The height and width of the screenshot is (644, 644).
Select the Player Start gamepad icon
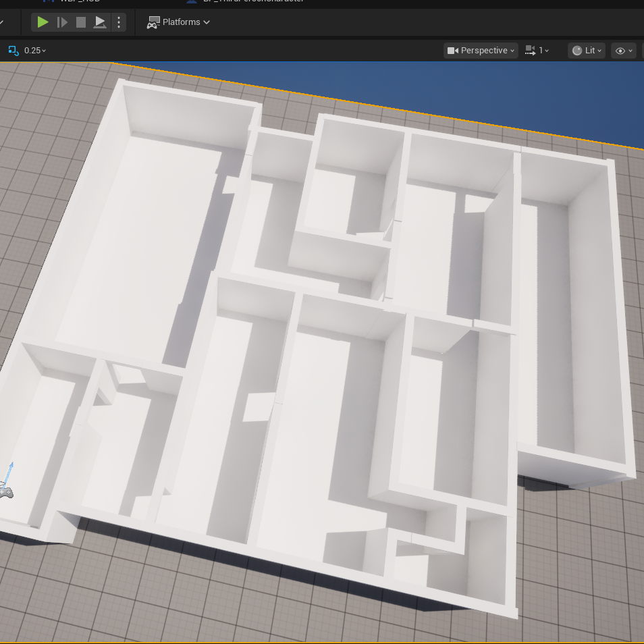pyautogui.click(x=5, y=493)
